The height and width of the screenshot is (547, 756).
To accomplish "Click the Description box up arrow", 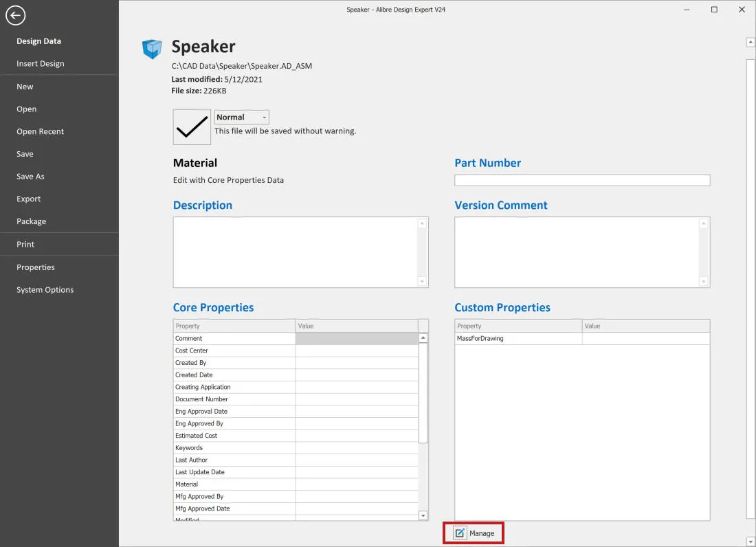I will [422, 223].
